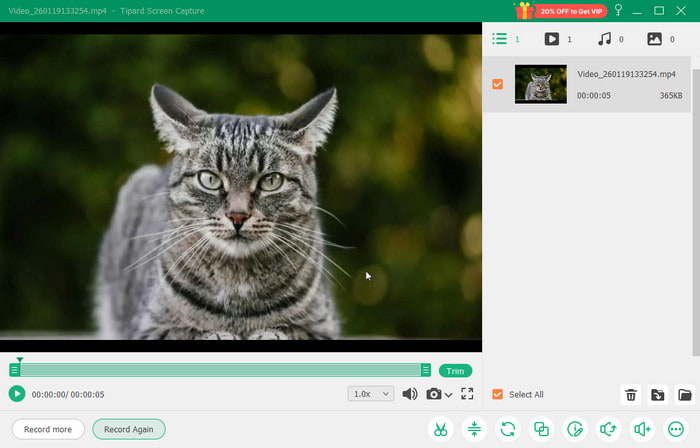Mute the playback volume speaker icon
700x448 pixels.
410,394
